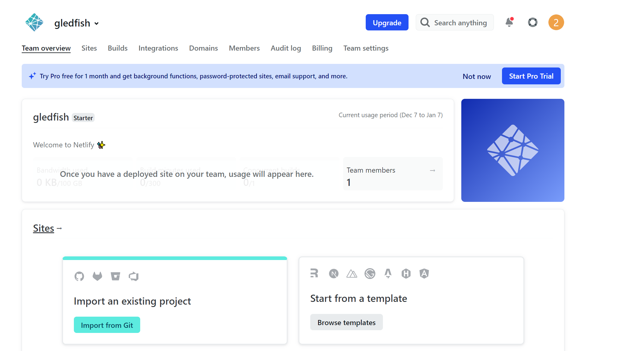Click Import from Git button
Screen dimensions: 644x351
click(x=107, y=325)
